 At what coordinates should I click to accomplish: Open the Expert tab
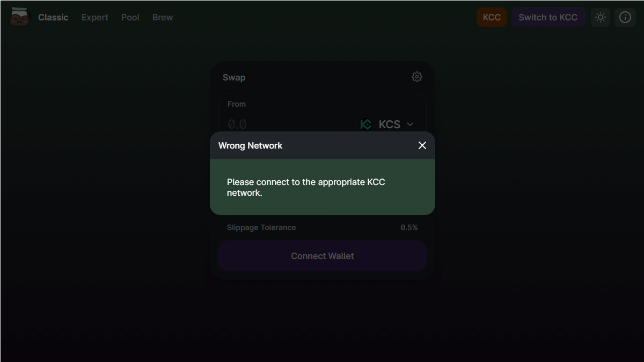(95, 17)
